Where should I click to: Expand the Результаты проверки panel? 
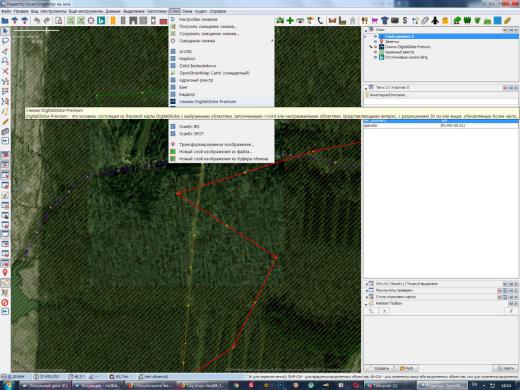click(x=367, y=290)
